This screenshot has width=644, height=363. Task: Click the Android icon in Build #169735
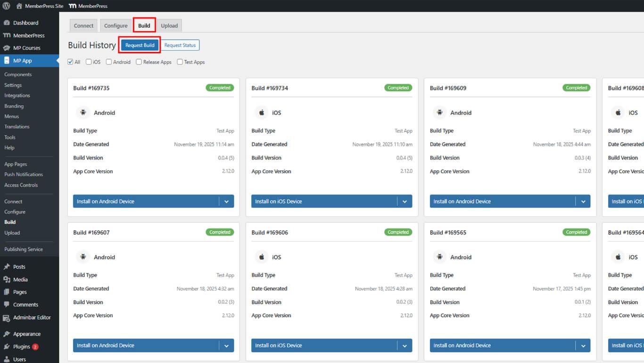pyautogui.click(x=83, y=113)
